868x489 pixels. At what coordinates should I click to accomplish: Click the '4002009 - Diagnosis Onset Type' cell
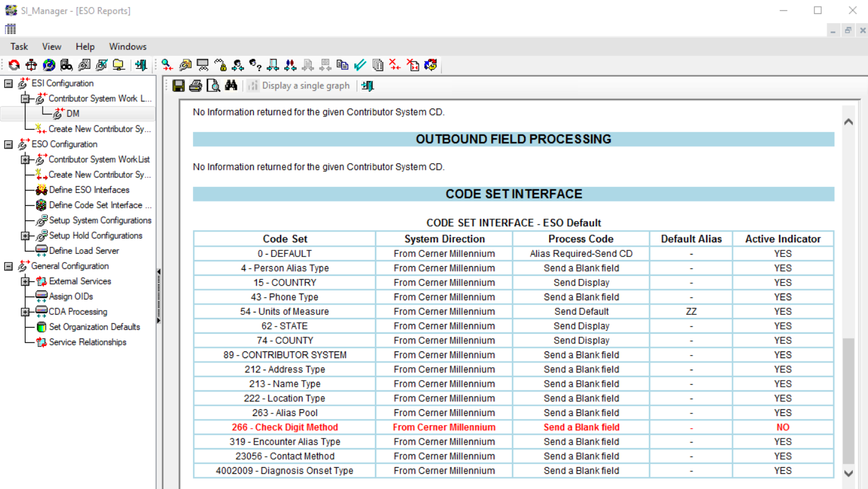pos(285,471)
